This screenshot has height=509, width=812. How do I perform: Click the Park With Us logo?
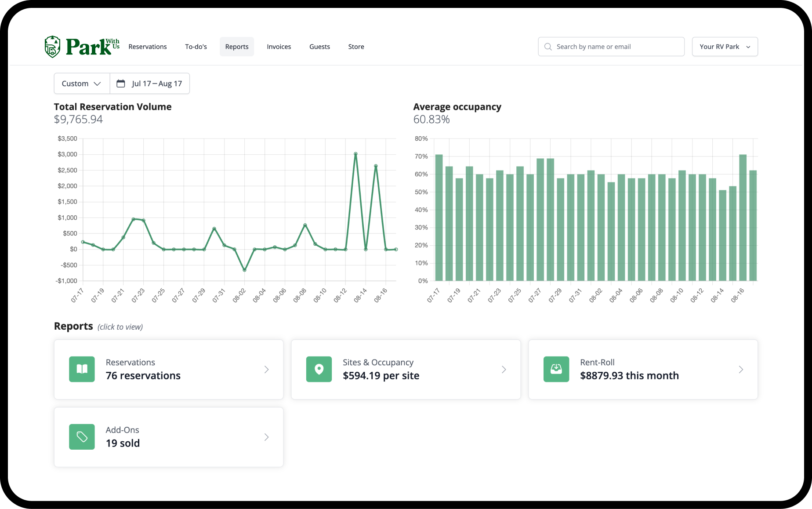[82, 47]
